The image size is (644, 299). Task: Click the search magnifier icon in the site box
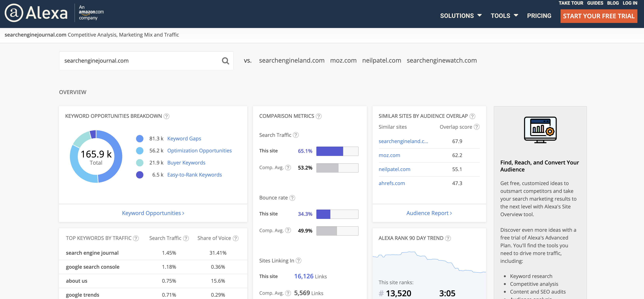[225, 61]
